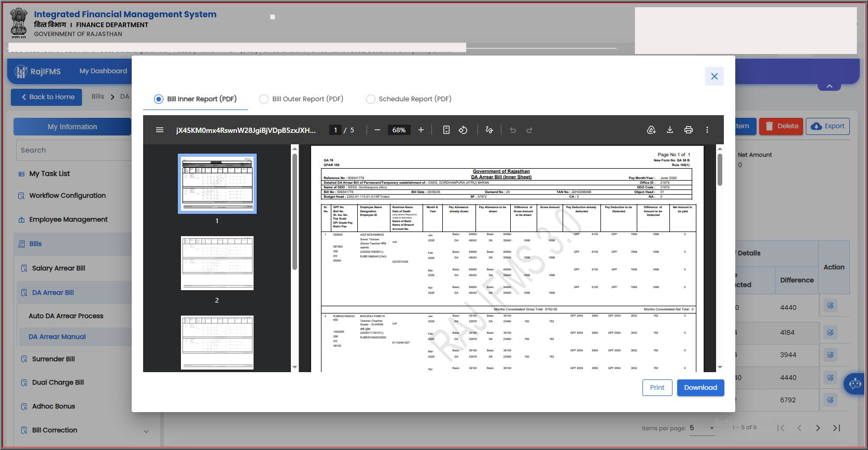The image size is (868, 450).
Task: Click the printer icon in PDF toolbar
Action: 689,130
